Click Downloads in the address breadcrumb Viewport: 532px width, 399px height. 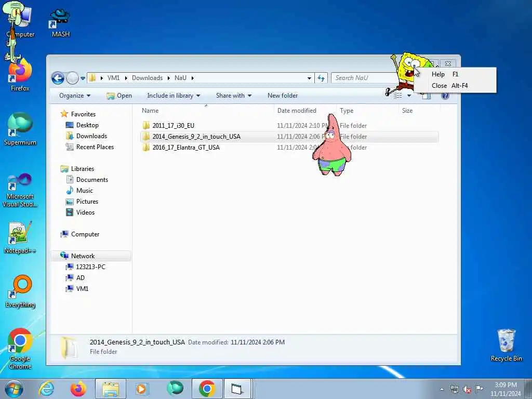coord(147,78)
